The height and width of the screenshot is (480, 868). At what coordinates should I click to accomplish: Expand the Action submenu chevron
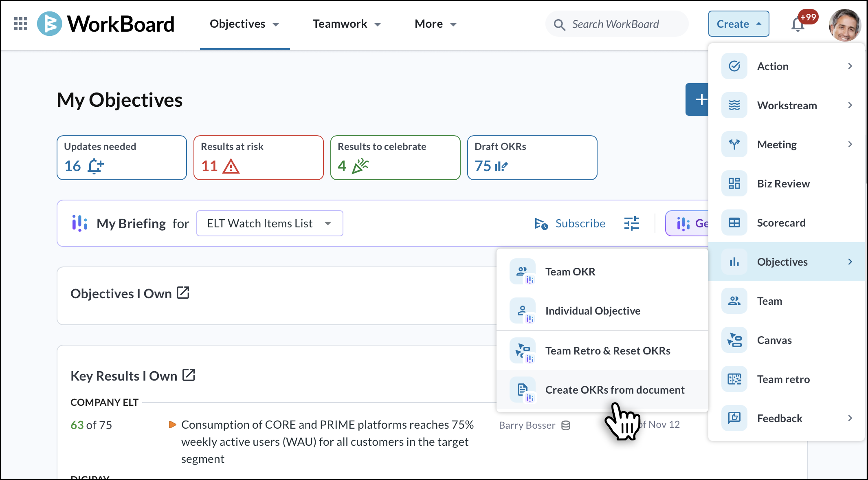coord(850,66)
